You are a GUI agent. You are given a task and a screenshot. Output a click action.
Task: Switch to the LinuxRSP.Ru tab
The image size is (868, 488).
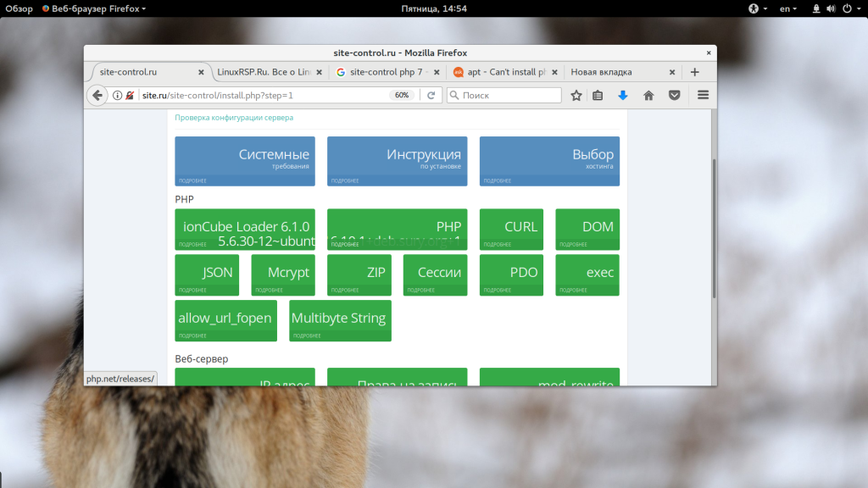coord(263,72)
